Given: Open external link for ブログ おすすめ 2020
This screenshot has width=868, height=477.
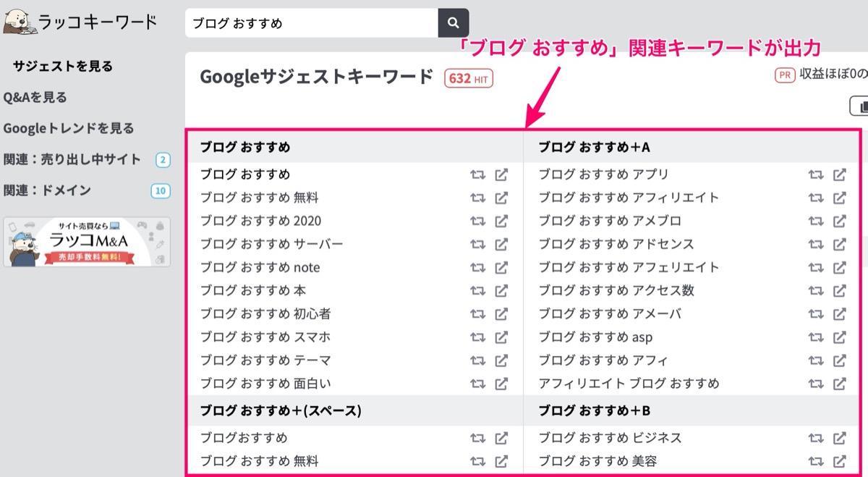Looking at the screenshot, I should (x=501, y=221).
